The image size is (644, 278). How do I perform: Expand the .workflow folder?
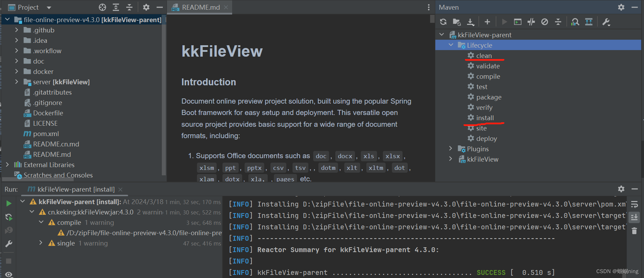tap(17, 51)
